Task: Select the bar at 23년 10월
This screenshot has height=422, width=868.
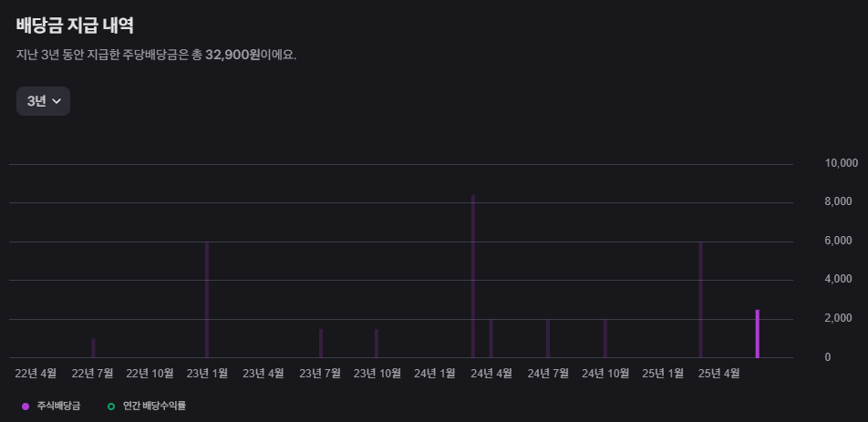Action: [x=377, y=344]
